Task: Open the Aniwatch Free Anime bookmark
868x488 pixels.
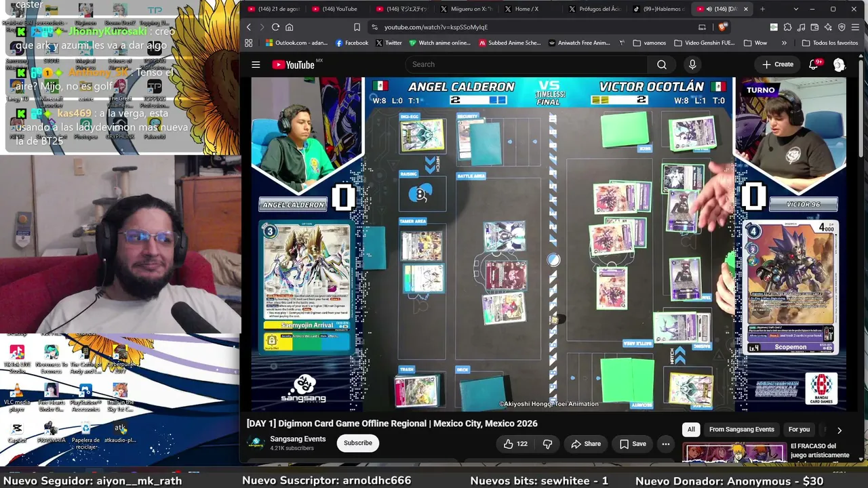Action: (x=580, y=43)
